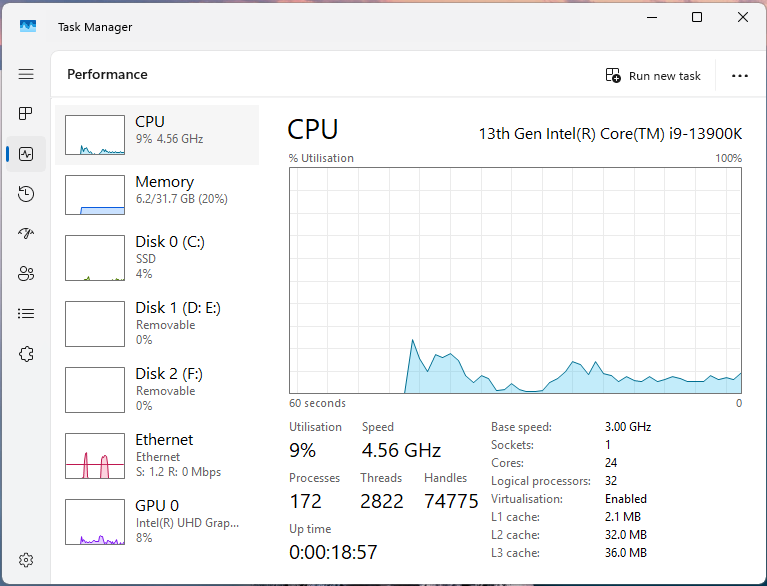This screenshot has height=586, width=767.
Task: Select the Memory resource item
Action: click(157, 195)
